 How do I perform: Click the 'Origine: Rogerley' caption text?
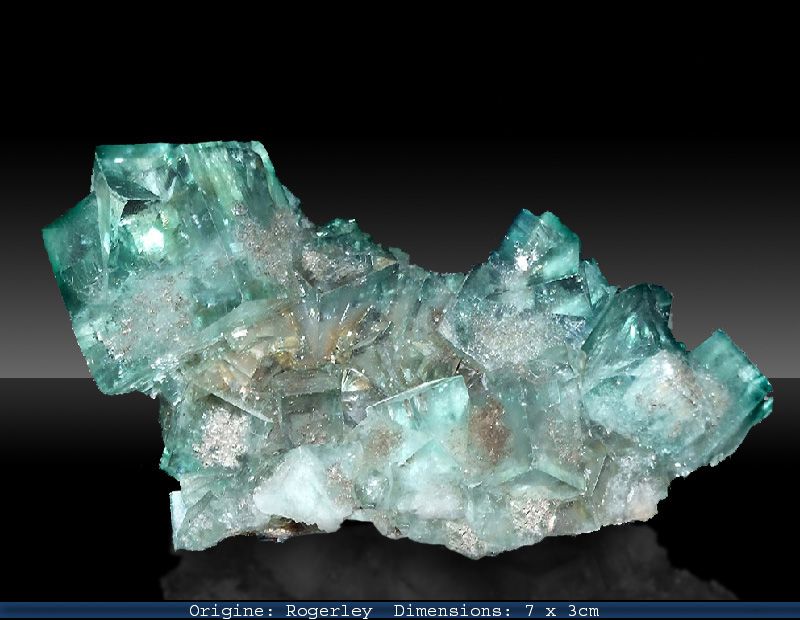tap(281, 611)
